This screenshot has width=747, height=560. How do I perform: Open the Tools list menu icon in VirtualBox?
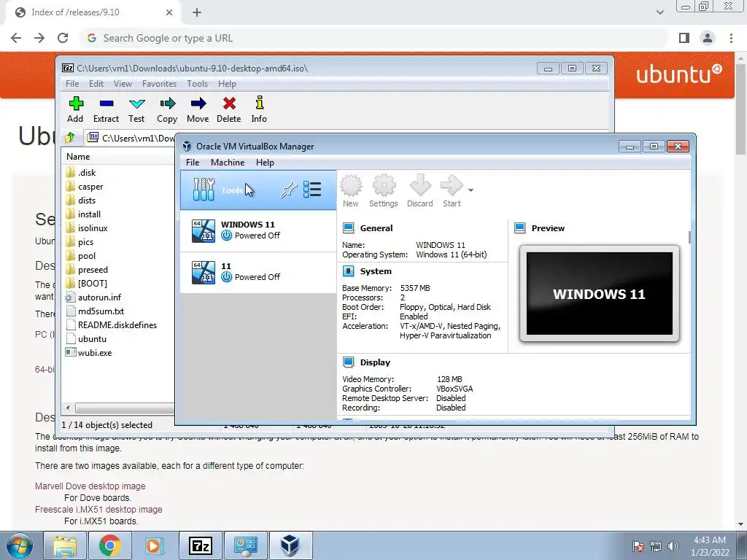point(312,190)
